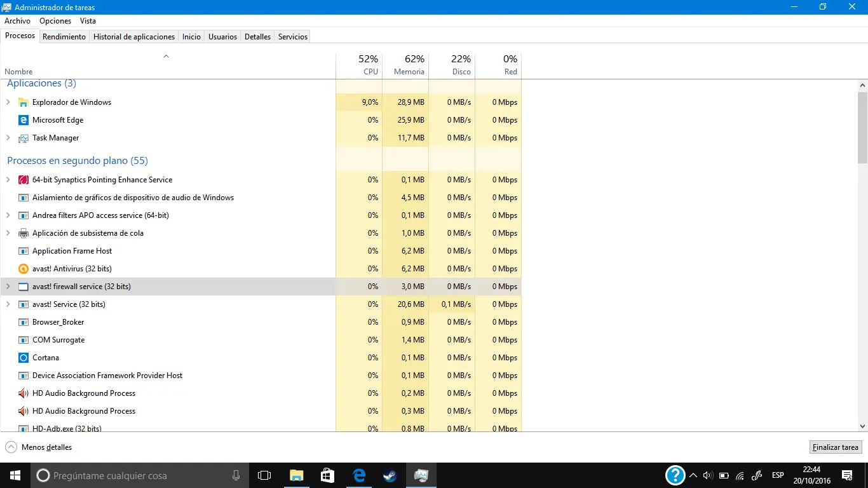Click the Cortana microphone icon in the taskbar
Screen dimensions: 868x488
(236, 475)
